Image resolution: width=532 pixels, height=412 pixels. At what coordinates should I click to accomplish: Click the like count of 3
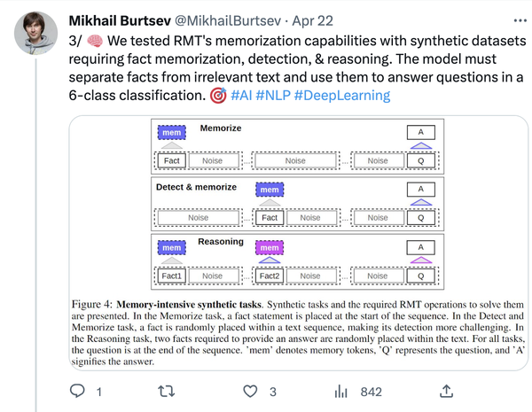[x=274, y=392]
